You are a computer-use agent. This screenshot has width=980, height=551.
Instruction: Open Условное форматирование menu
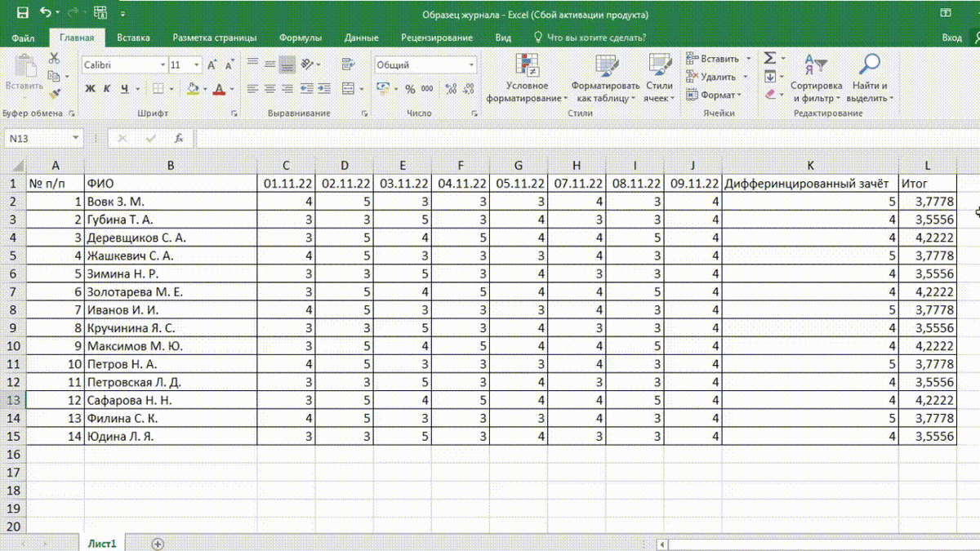click(x=527, y=78)
